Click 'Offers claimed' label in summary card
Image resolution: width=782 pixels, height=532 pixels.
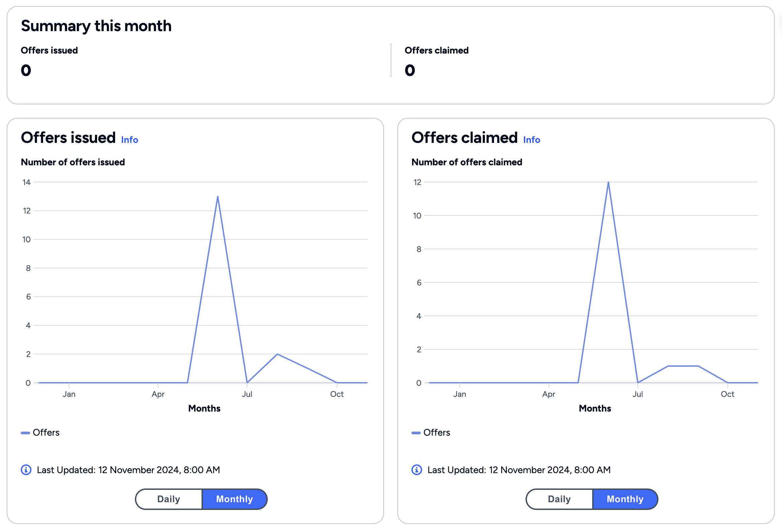click(437, 51)
